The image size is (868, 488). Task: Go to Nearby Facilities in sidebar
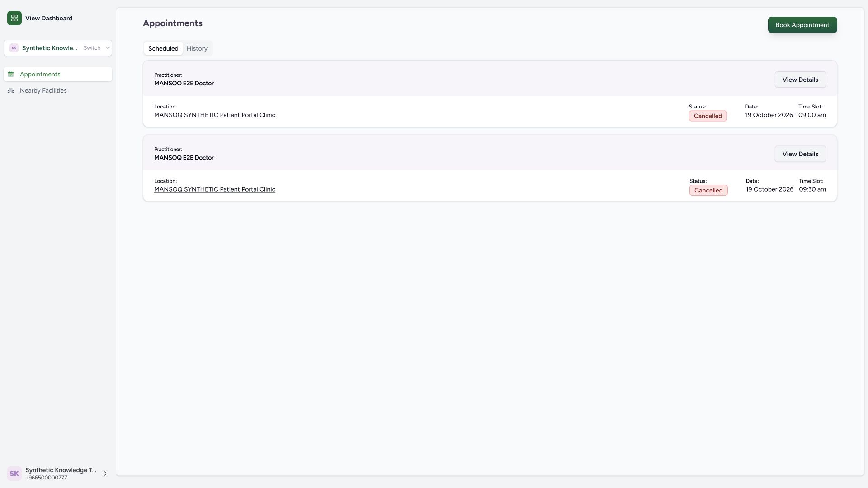[58, 91]
